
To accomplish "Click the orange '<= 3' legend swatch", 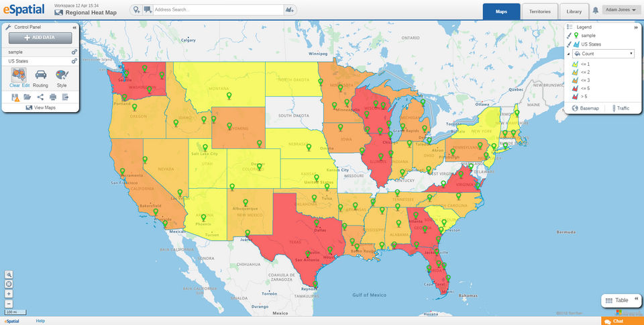I will 576,80.
